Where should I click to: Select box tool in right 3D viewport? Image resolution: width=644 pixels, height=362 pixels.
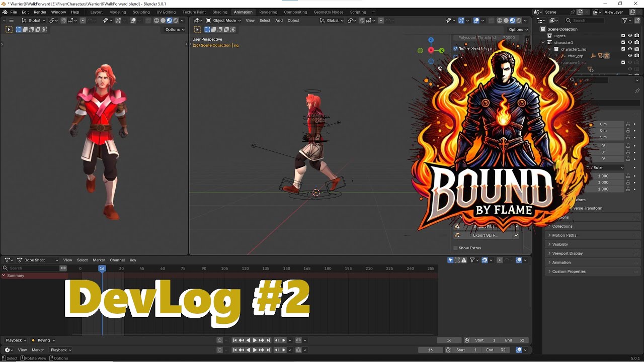[x=197, y=30]
